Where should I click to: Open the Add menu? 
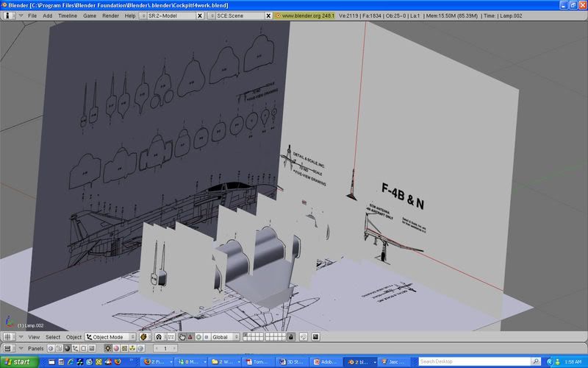tap(48, 15)
